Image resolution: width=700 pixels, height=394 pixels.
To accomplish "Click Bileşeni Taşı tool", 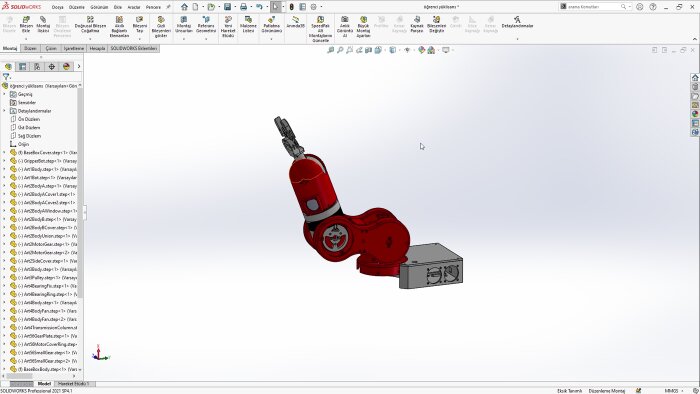I will pyautogui.click(x=140, y=25).
